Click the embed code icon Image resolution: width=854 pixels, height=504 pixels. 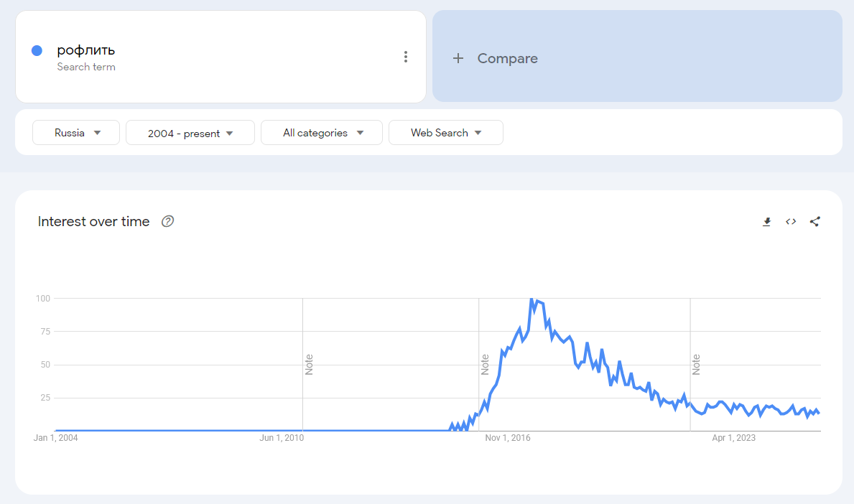pos(791,222)
